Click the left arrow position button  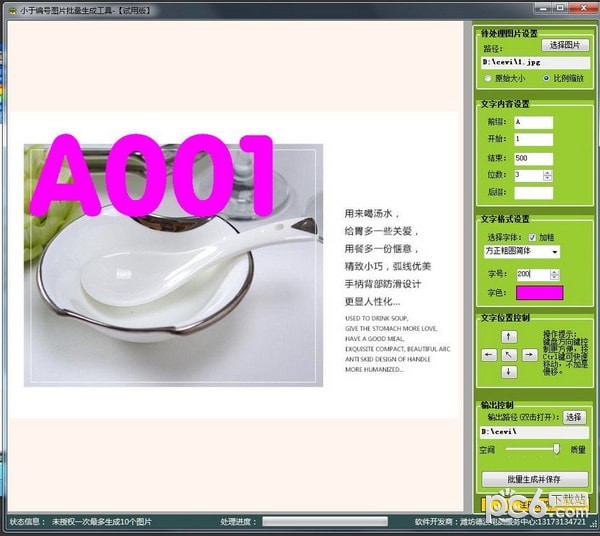click(x=489, y=354)
